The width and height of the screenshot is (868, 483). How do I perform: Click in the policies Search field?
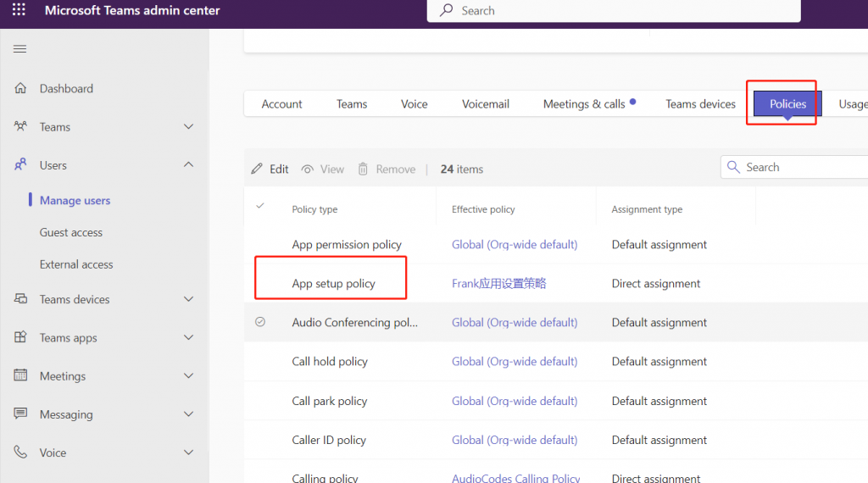[794, 167]
